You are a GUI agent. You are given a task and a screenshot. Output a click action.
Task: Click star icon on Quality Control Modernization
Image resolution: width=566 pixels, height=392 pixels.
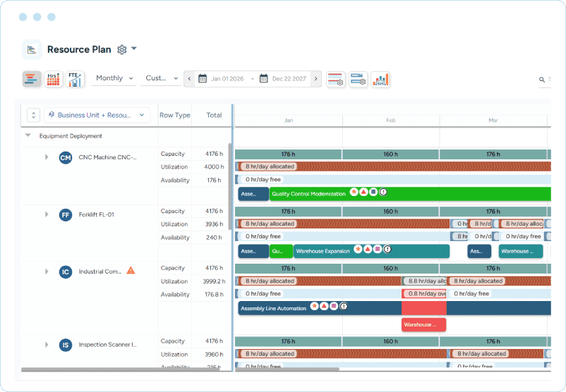point(354,192)
